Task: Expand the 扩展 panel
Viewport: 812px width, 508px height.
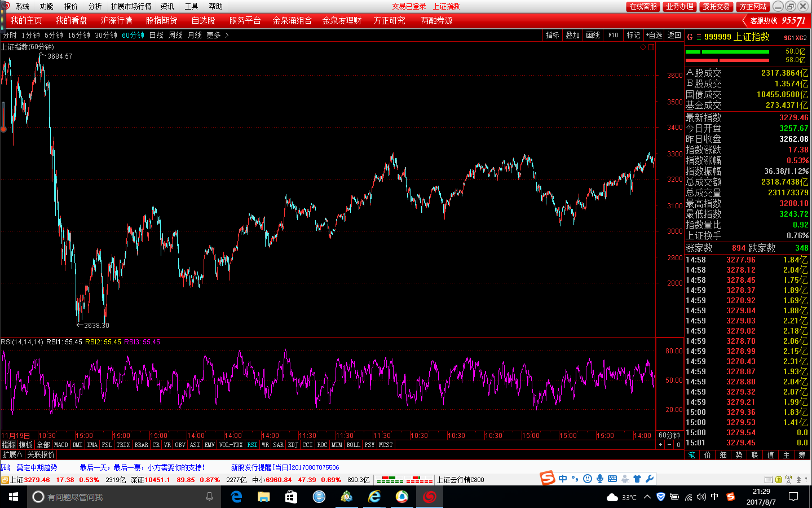Action: coord(12,454)
